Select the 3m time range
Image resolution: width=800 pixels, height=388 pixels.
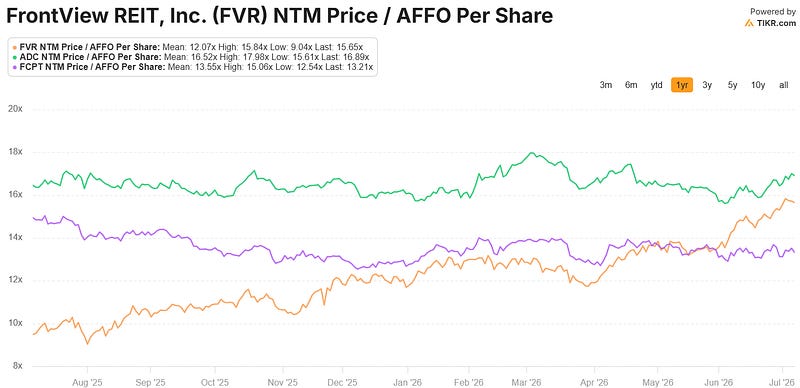click(606, 85)
